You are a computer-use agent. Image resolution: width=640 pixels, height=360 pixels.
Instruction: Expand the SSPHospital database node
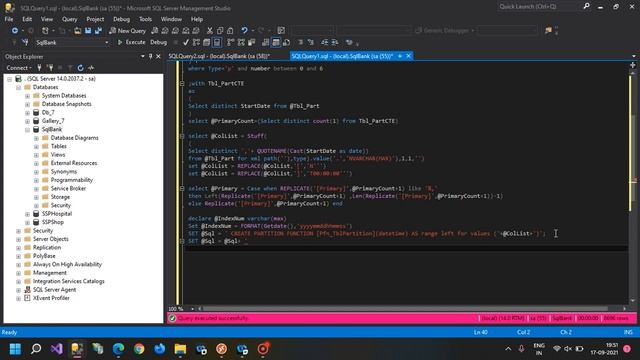[x=27, y=214]
